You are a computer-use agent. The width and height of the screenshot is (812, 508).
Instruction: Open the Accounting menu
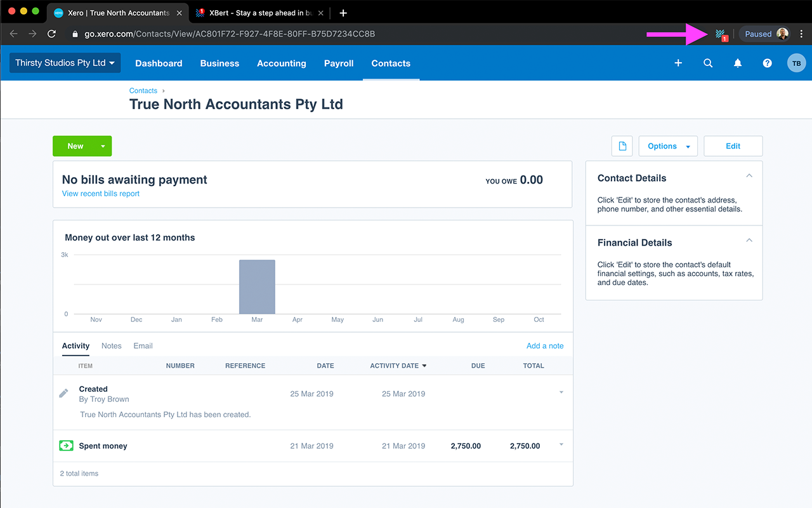(x=282, y=63)
